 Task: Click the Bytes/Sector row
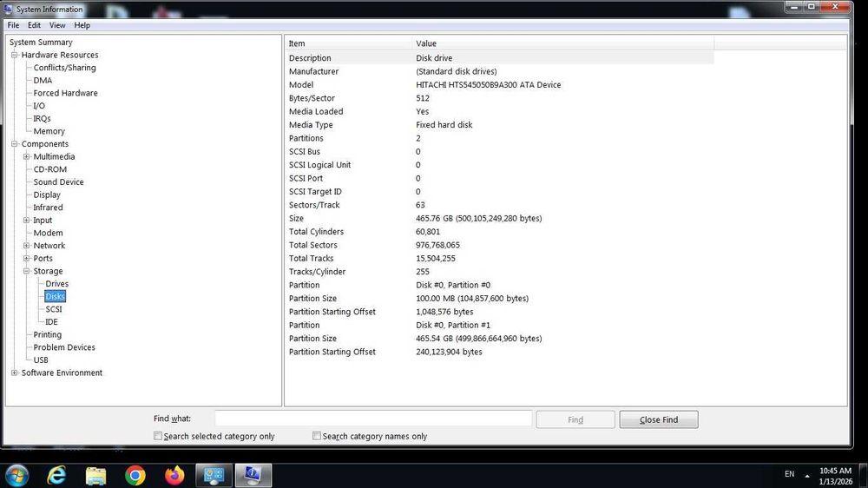click(x=499, y=98)
